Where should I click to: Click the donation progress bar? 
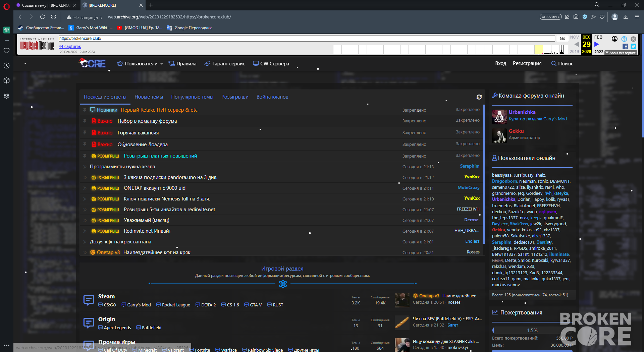point(532,331)
